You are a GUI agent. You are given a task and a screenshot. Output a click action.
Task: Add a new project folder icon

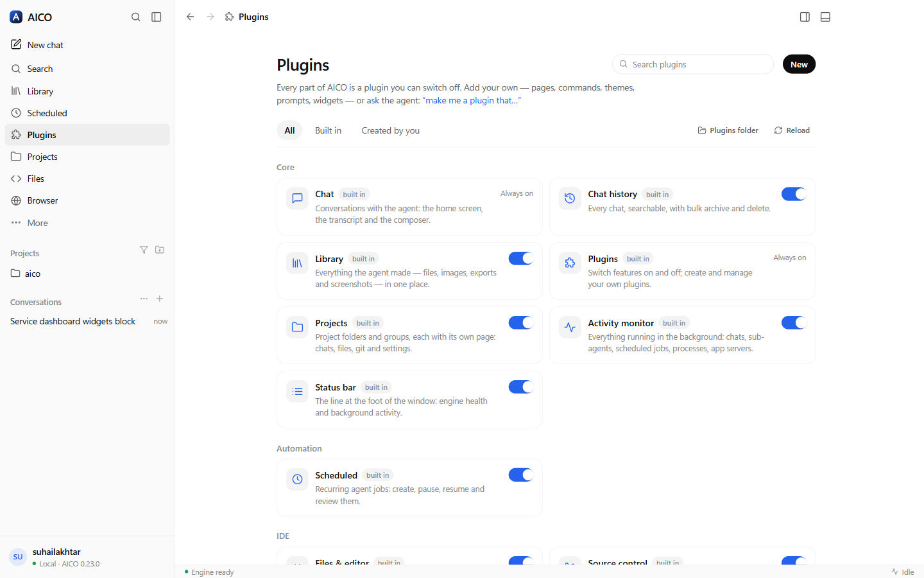(160, 250)
